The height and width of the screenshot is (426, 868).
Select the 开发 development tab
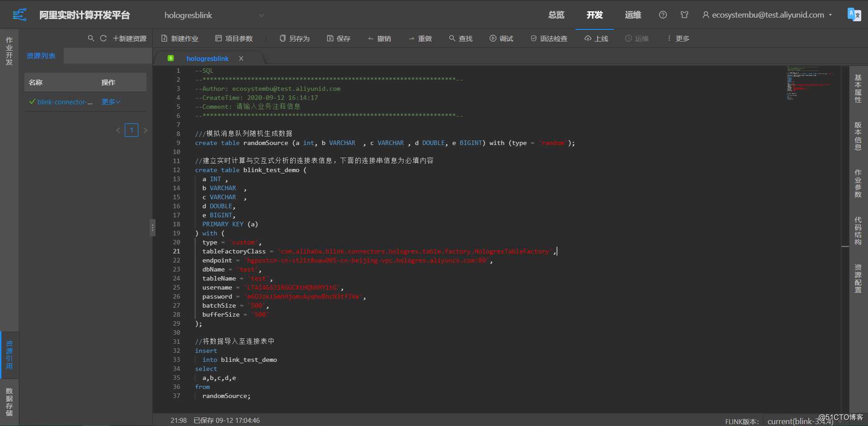(x=594, y=15)
